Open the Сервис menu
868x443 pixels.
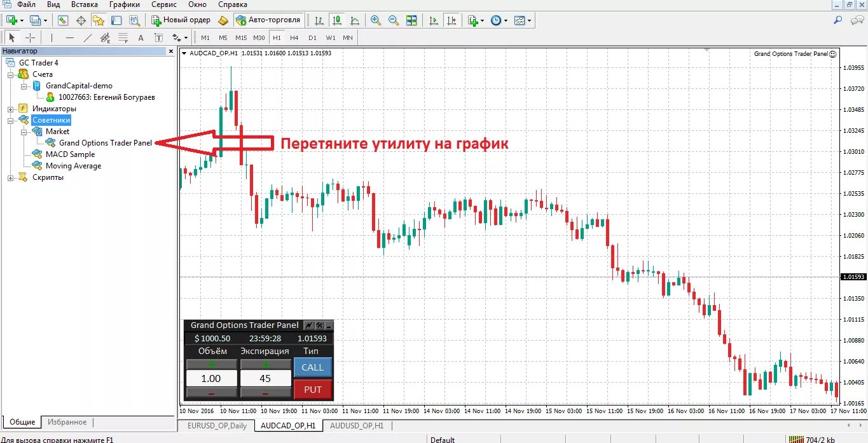163,4
